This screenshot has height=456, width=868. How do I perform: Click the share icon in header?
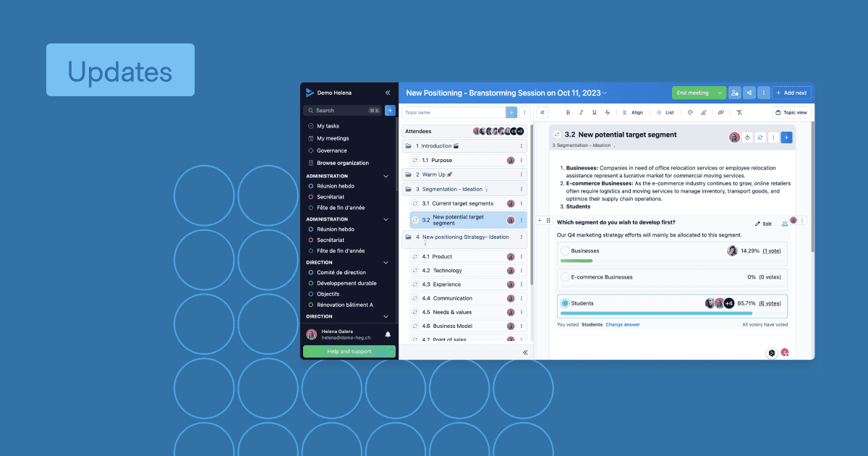[749, 93]
